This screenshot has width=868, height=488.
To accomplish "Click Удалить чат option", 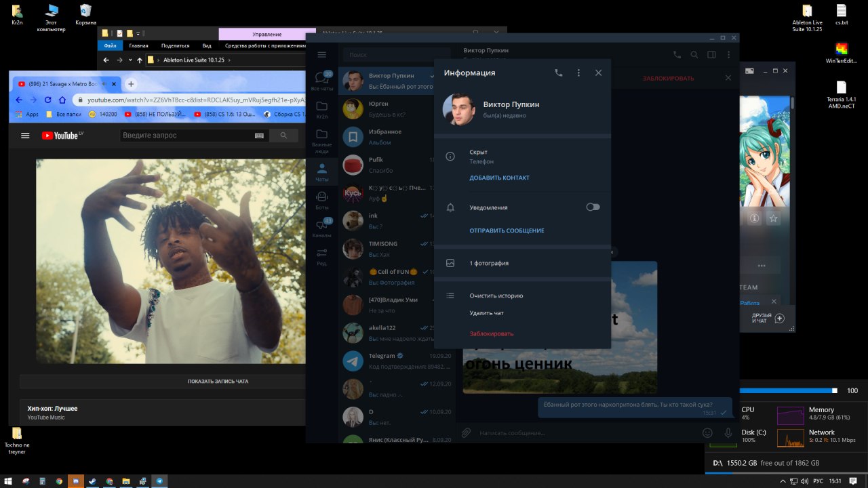I will click(x=486, y=313).
